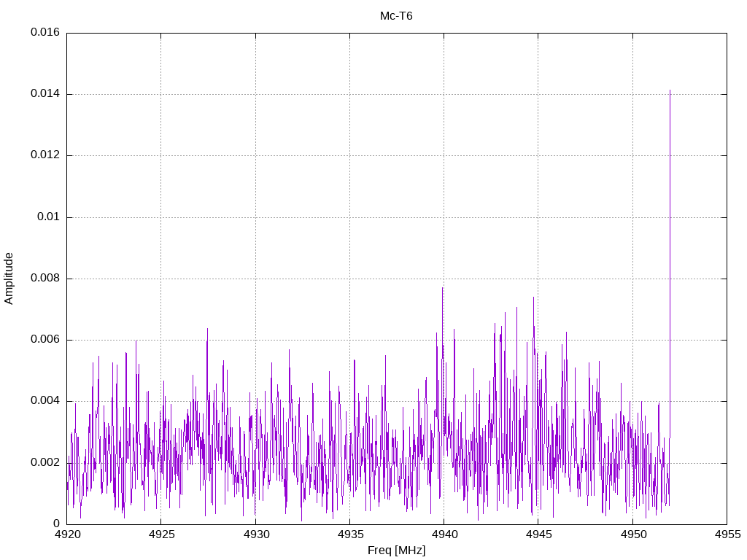747x560 pixels.
Task: Click the plot title Mc-T6
Action: point(396,16)
